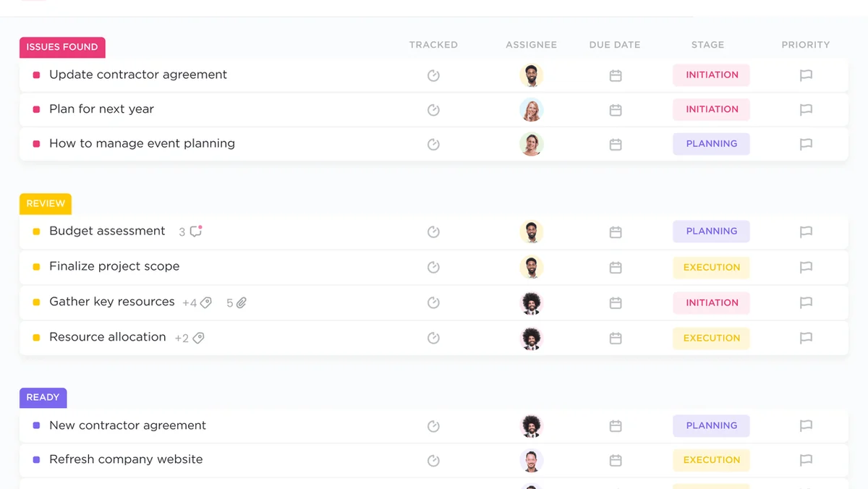Image resolution: width=868 pixels, height=489 pixels.
Task: Change Planning stage for event planning task
Action: [x=711, y=144]
